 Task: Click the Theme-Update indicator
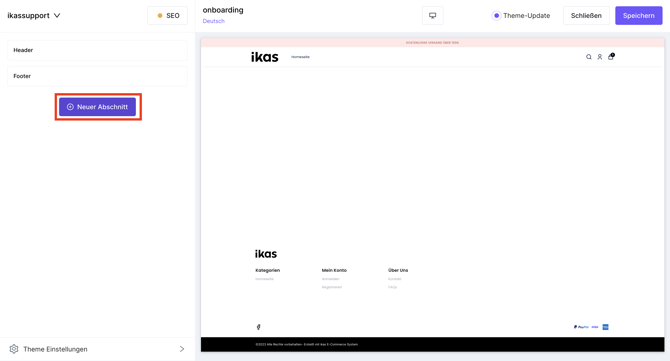click(521, 15)
